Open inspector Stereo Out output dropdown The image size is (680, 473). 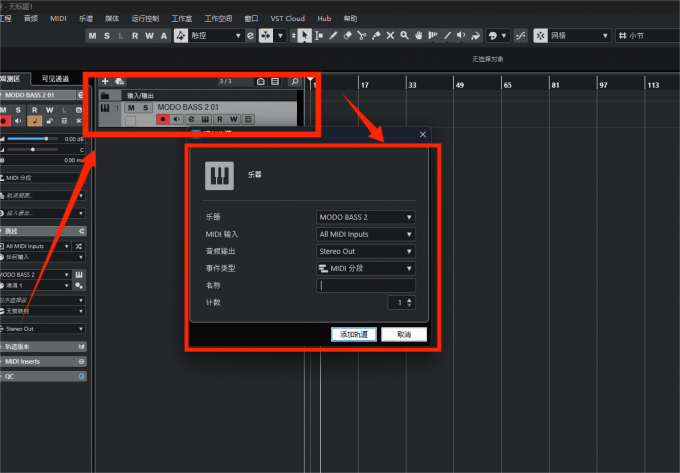point(42,329)
